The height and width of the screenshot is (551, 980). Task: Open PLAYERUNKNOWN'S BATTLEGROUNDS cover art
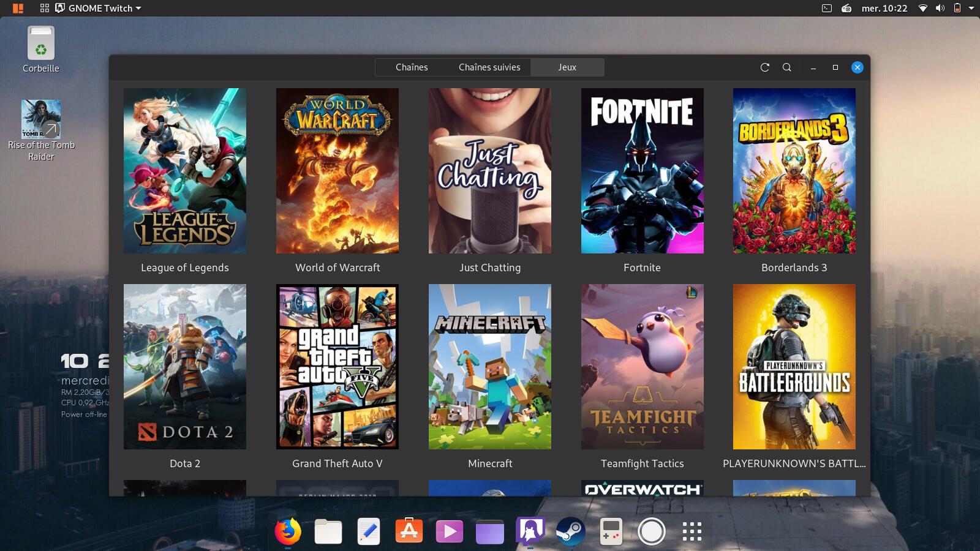click(794, 367)
